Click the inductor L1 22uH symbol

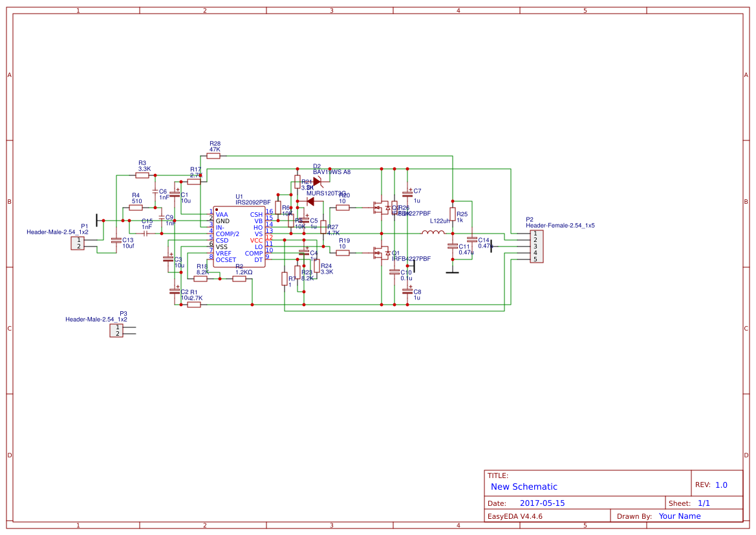tap(435, 232)
